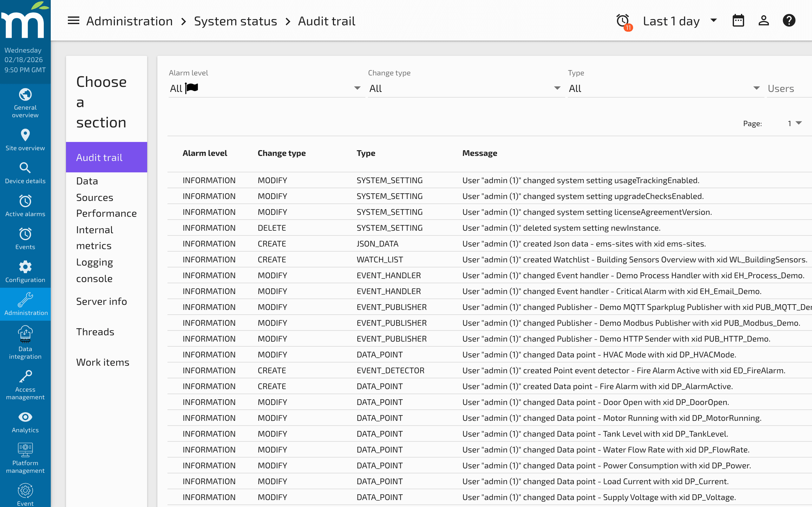Open Analytics with the eye icon
The image size is (812, 507).
25,417
